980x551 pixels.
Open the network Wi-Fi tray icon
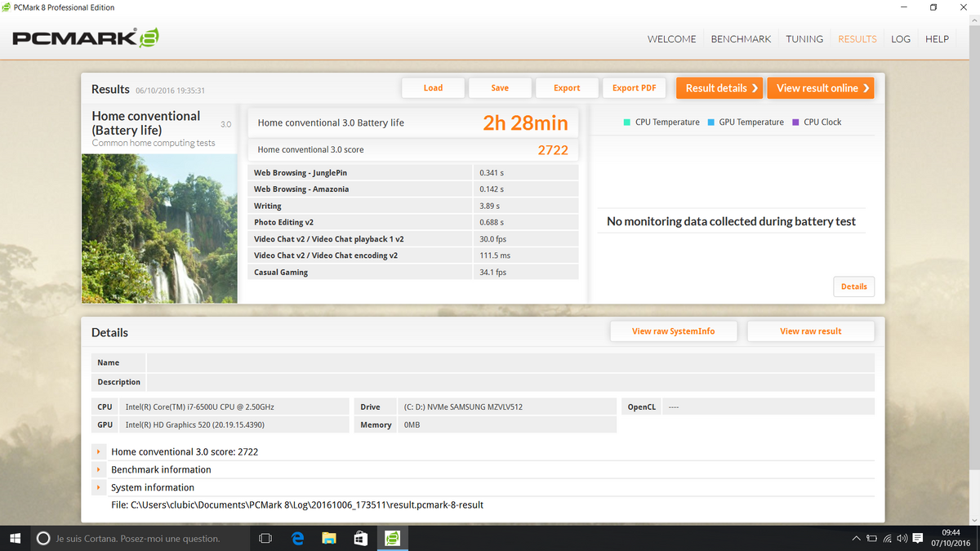(x=887, y=539)
